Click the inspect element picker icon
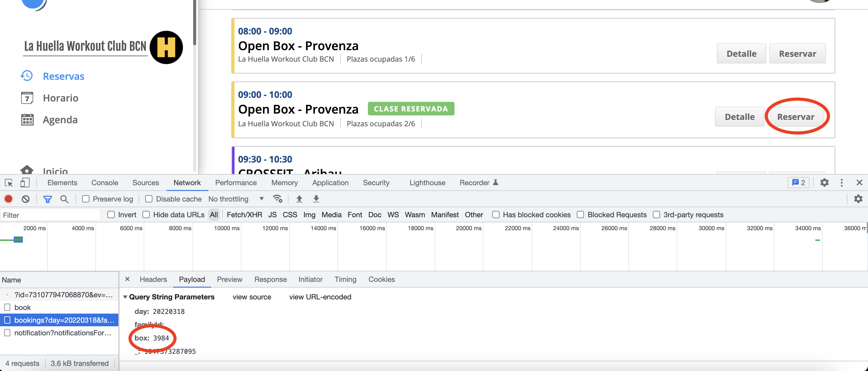Image resolution: width=868 pixels, height=371 pixels. coord(9,183)
